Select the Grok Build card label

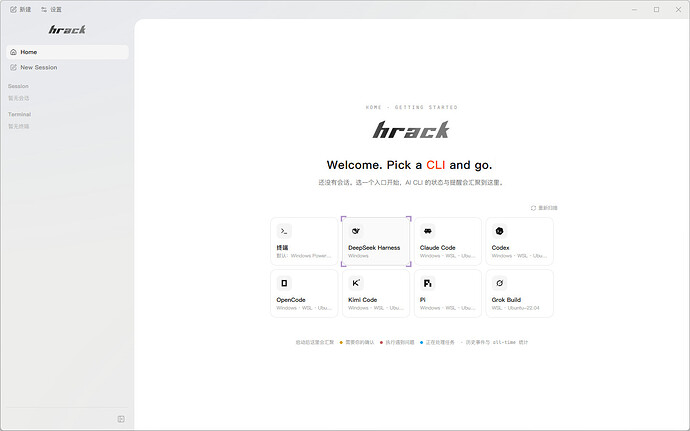(506, 300)
